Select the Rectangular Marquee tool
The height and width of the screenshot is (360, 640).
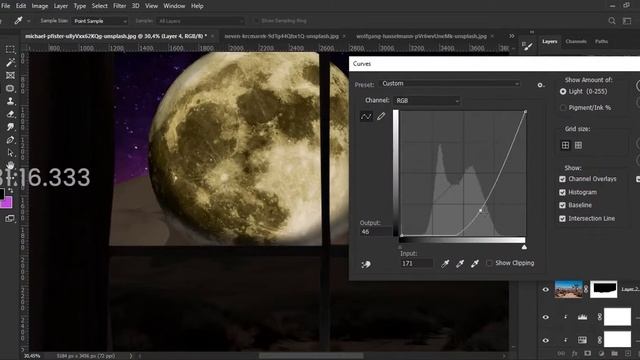coord(10,49)
